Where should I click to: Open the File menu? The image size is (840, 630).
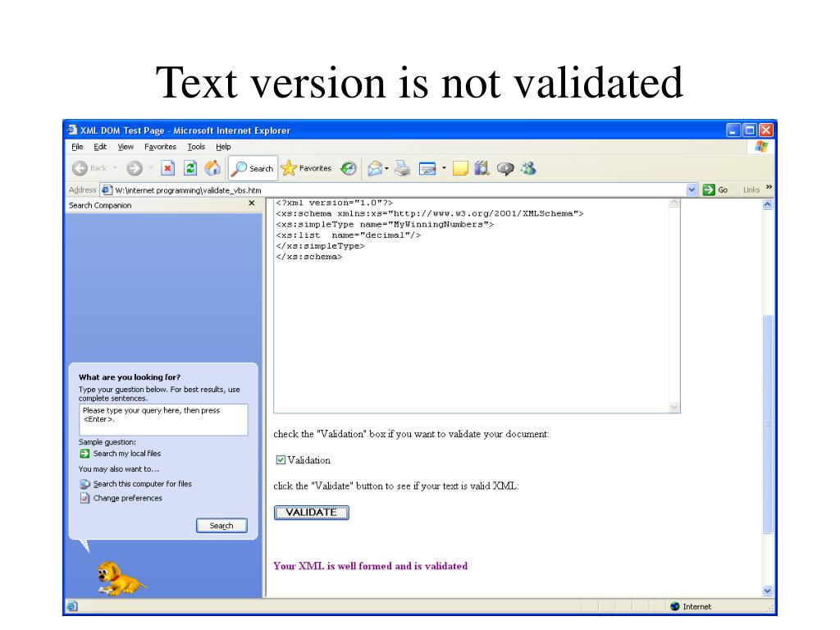(77, 147)
